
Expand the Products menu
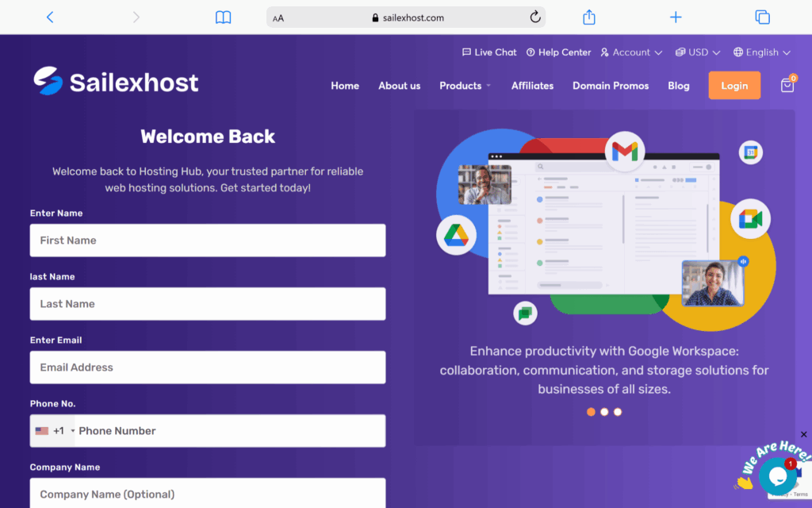point(465,86)
